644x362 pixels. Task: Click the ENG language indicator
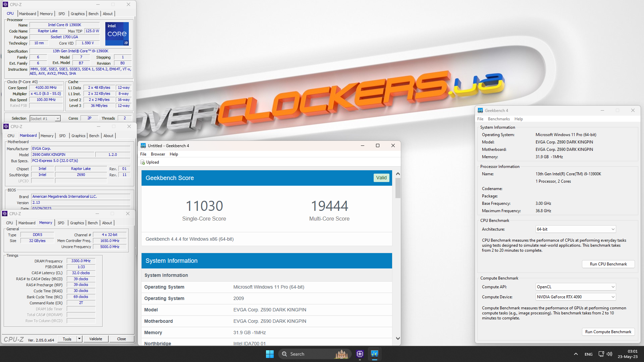click(589, 354)
